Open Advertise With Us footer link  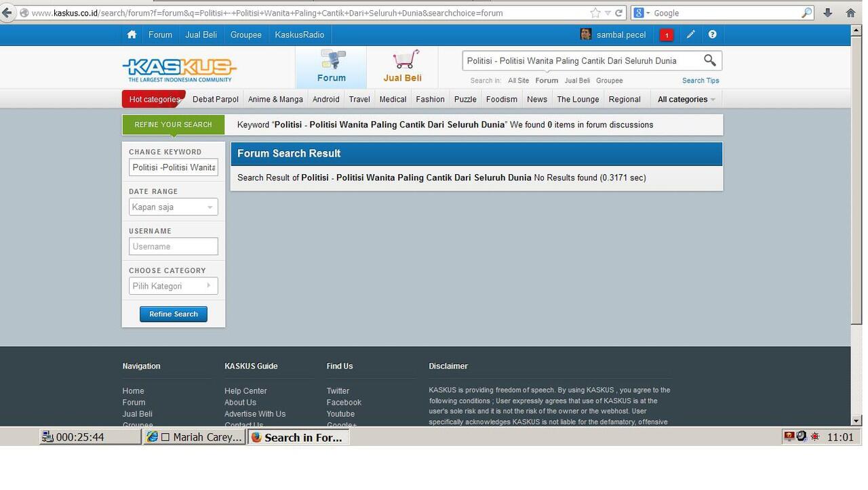click(255, 414)
